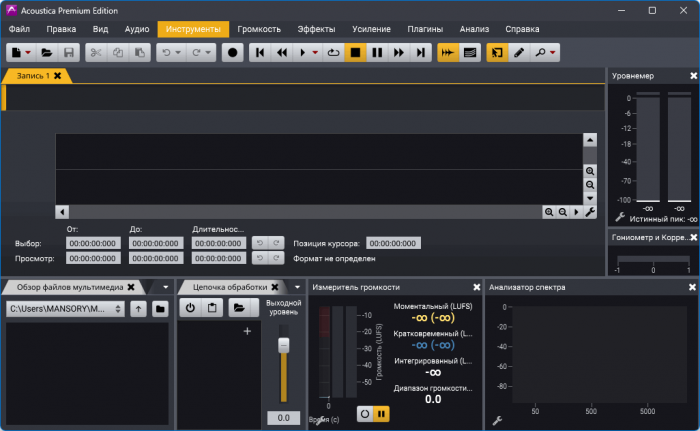Click the Pause button in toolbar

376,52
